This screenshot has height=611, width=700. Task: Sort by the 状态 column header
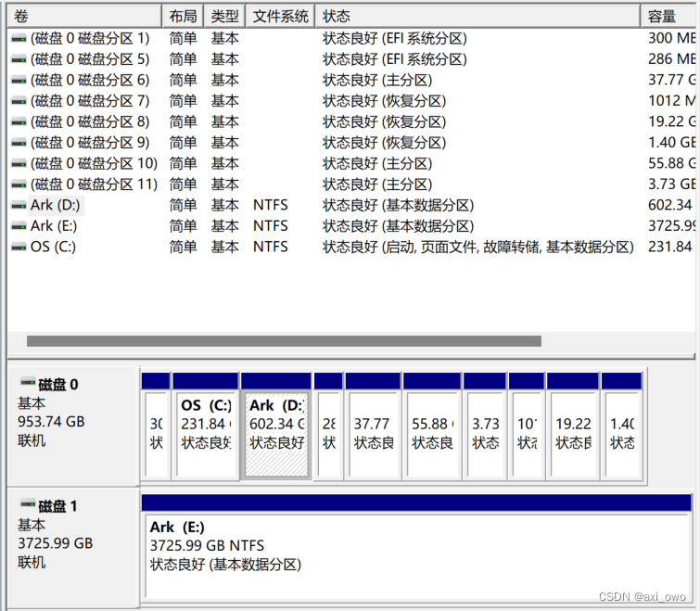478,17
